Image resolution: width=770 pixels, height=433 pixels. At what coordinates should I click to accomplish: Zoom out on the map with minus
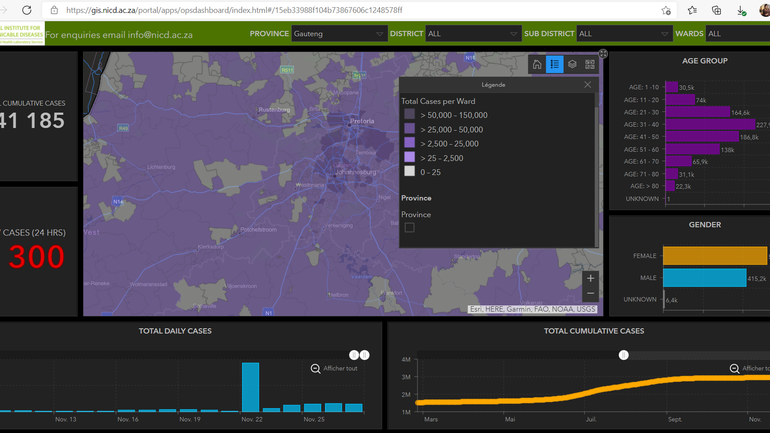[591, 294]
